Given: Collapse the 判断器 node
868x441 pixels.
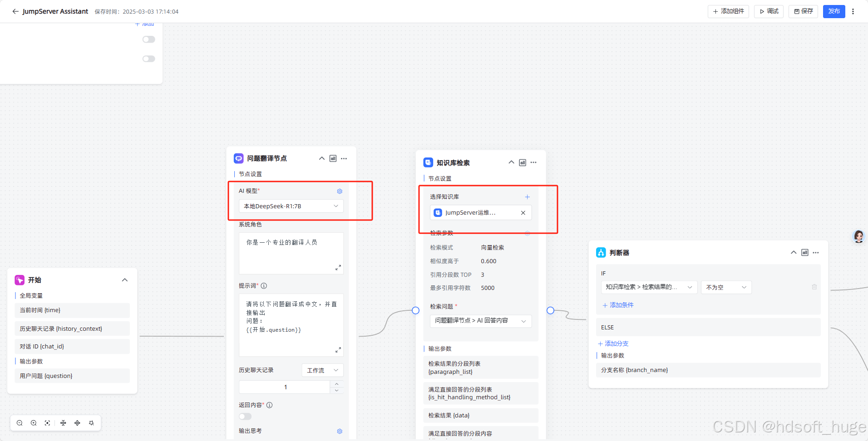Looking at the screenshot, I should tap(794, 253).
